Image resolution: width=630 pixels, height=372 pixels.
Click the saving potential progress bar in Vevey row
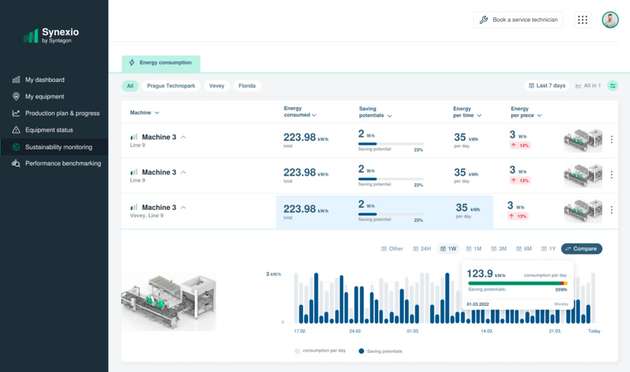[391, 214]
